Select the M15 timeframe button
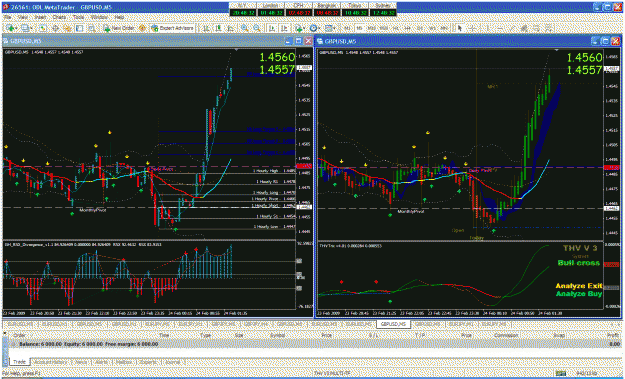Viewport: 625px width, 379px height. (x=371, y=28)
